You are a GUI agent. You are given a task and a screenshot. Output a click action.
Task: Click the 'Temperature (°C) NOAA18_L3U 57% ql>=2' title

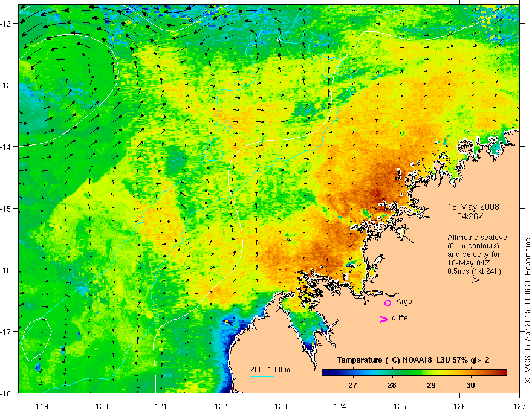(413, 360)
